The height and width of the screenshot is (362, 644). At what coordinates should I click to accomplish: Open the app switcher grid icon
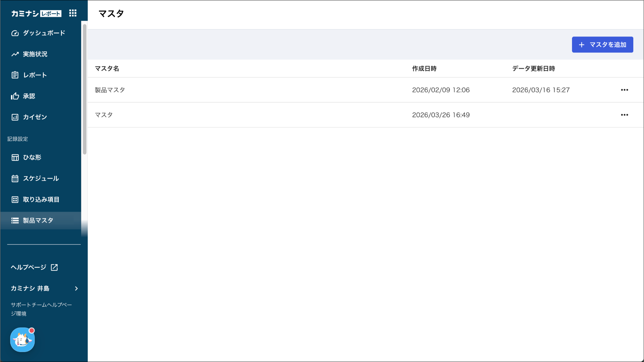(73, 13)
